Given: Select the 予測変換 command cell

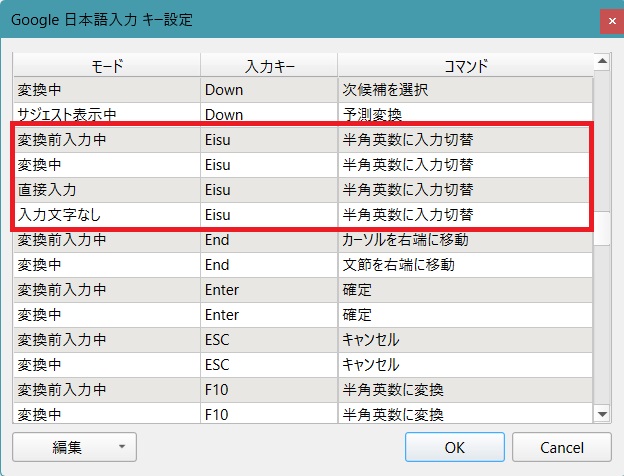Looking at the screenshot, I should tap(465, 114).
